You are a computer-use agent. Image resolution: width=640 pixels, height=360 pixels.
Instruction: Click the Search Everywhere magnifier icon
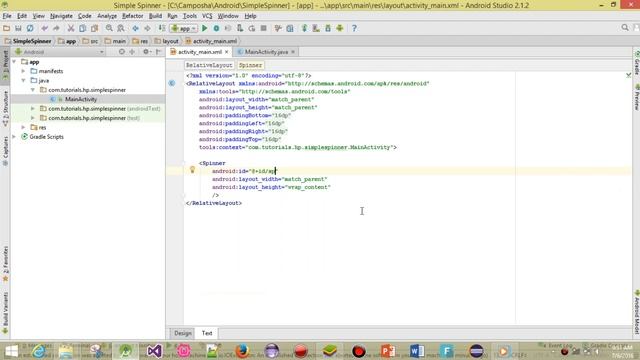pos(625,27)
